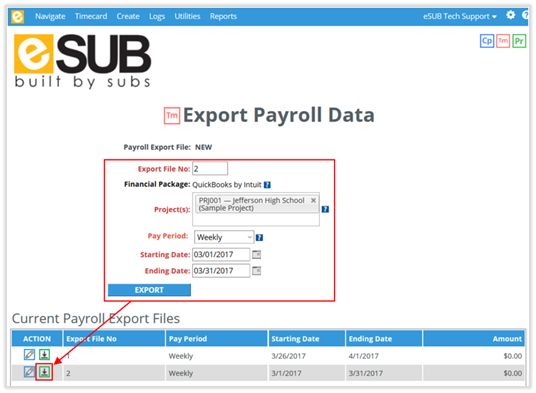Download export file 2

44,372
